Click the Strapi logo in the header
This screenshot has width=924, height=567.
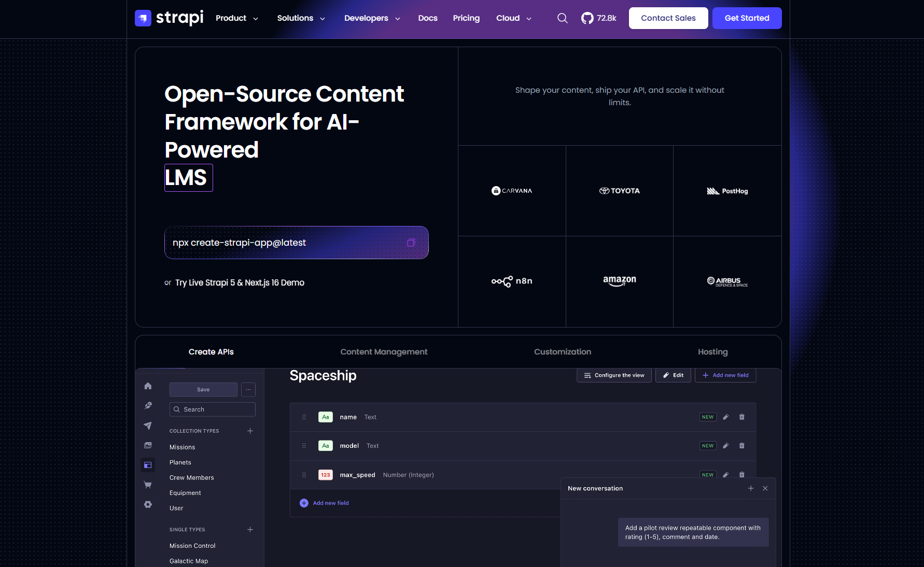pos(169,18)
